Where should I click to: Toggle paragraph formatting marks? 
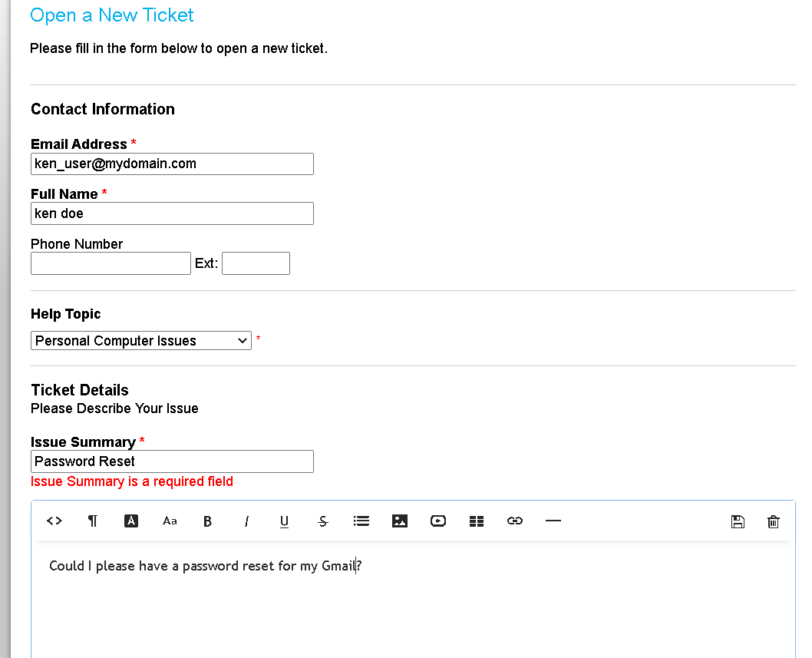point(93,521)
